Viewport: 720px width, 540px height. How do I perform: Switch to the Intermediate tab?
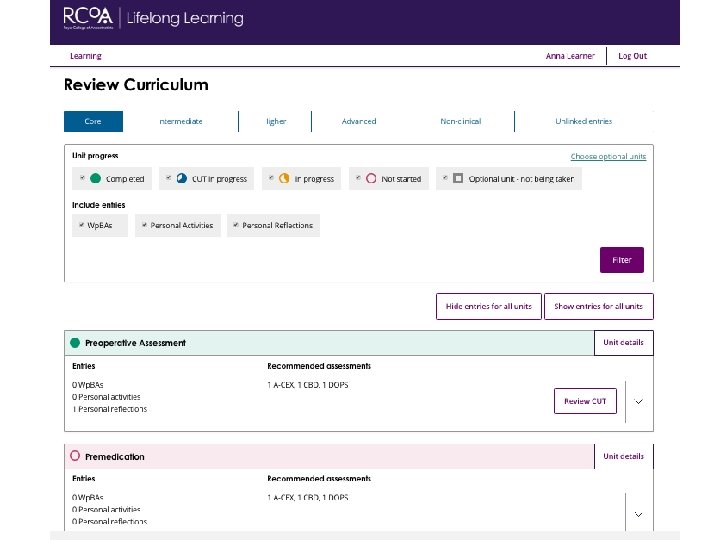pos(181,121)
